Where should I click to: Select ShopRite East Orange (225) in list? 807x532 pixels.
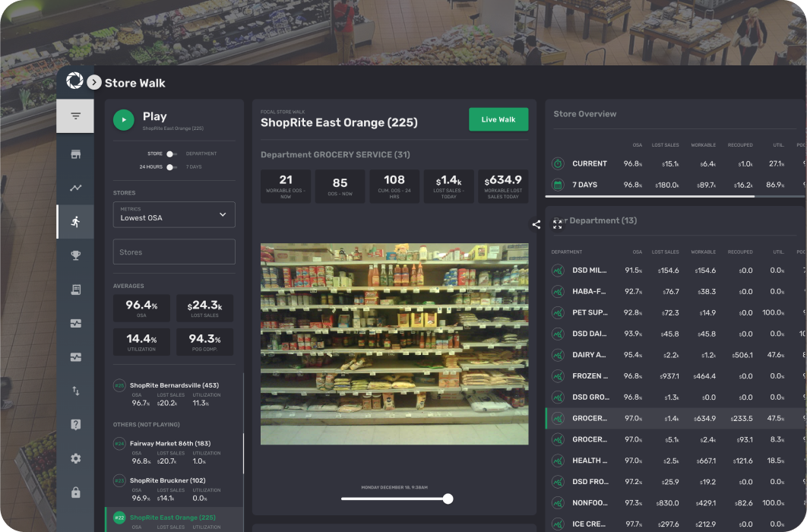tap(174, 520)
